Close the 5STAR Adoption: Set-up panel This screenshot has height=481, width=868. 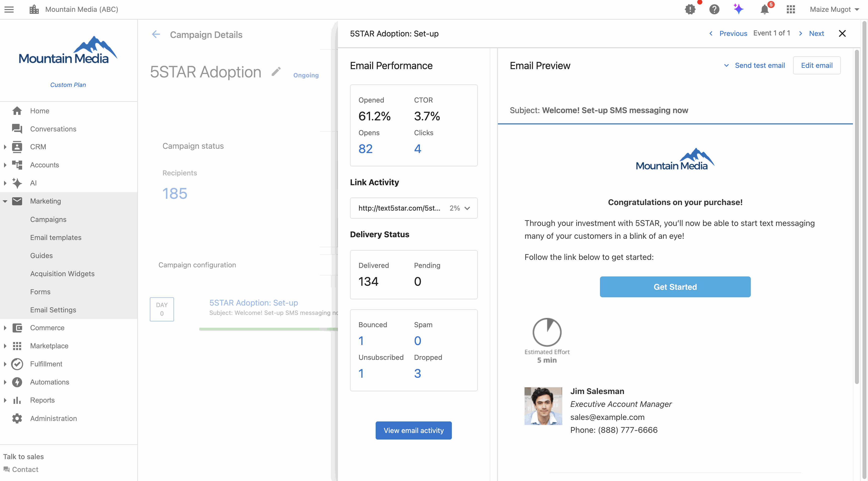coord(842,33)
